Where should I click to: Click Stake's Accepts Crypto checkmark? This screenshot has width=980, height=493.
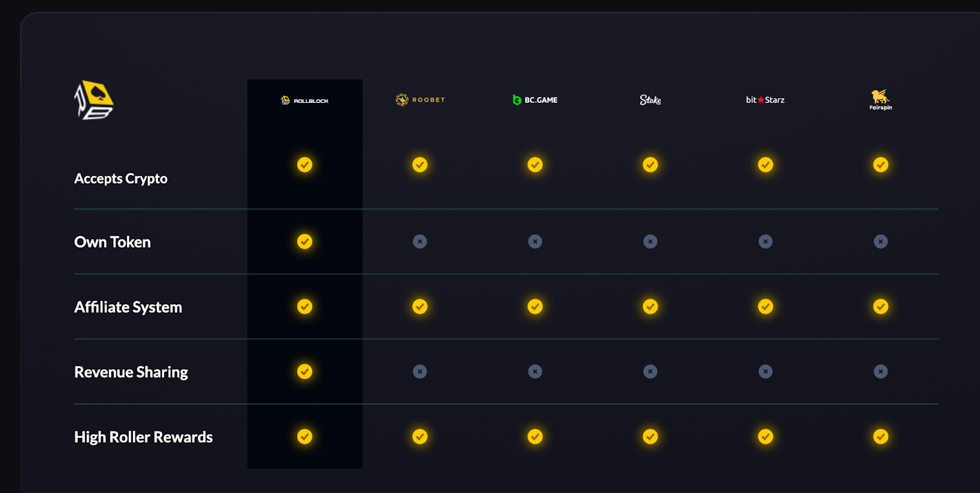pyautogui.click(x=650, y=165)
